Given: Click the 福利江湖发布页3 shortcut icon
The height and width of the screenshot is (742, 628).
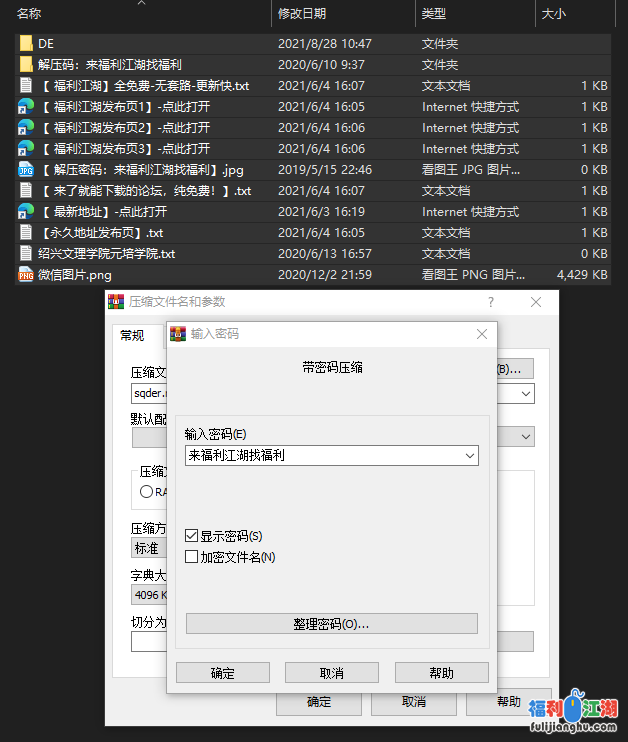Looking at the screenshot, I should tap(26, 149).
